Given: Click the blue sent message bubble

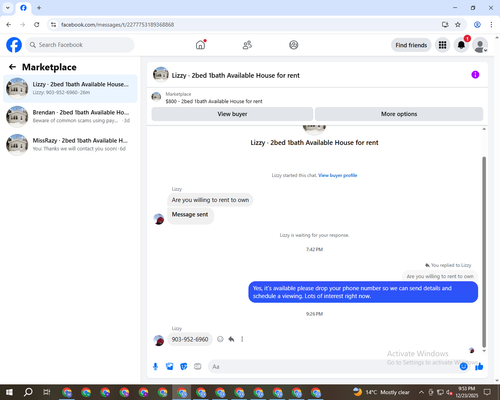Looking at the screenshot, I should tap(363, 292).
